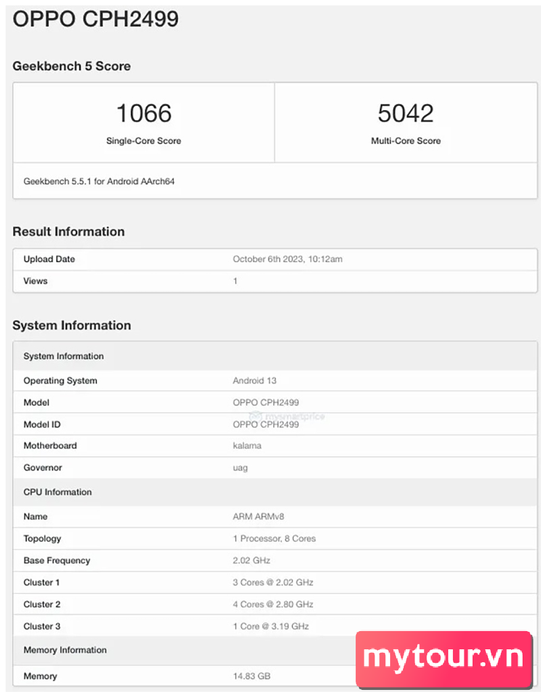This screenshot has width=541, height=700.
Task: Click the System Information table header row
Action: (x=275, y=356)
